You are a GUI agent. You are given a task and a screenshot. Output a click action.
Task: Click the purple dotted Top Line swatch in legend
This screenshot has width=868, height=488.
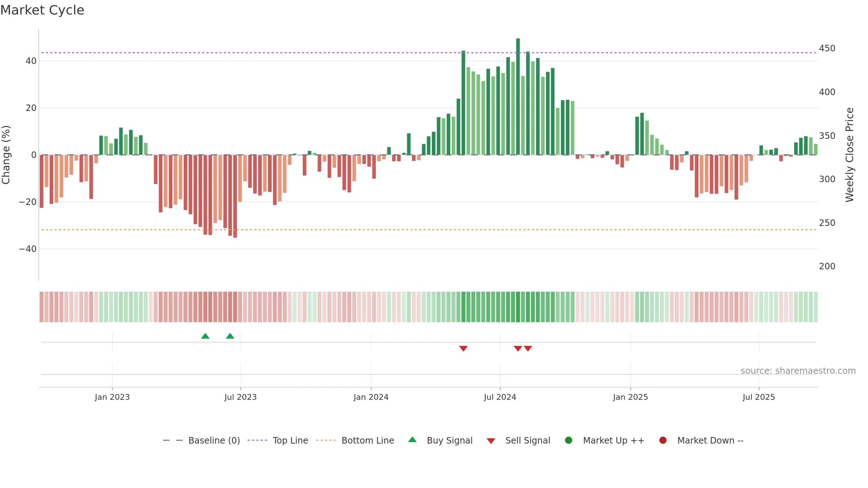[257, 440]
